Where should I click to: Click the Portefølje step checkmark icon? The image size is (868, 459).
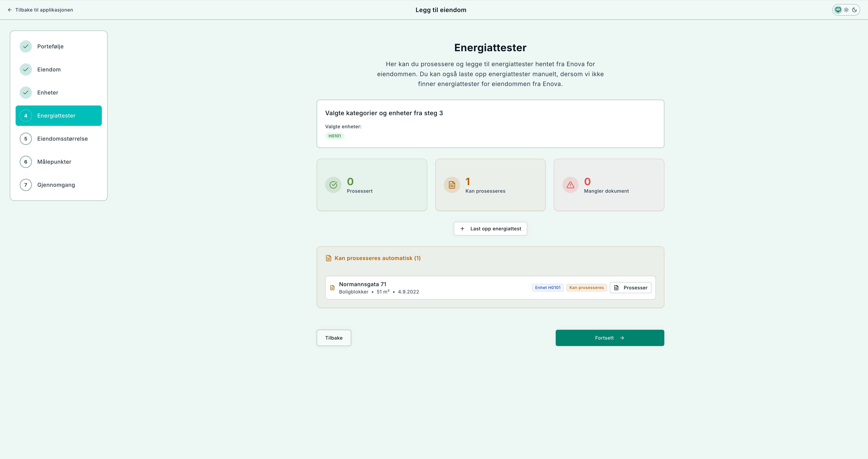26,46
